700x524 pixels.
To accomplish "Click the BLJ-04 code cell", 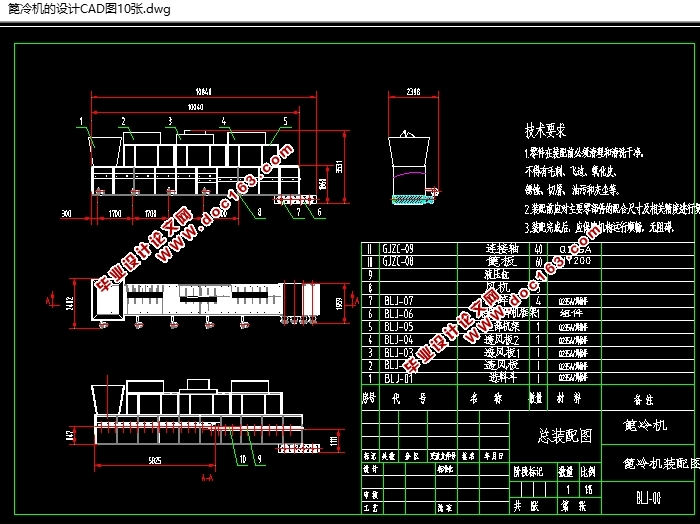I will 399,340.
